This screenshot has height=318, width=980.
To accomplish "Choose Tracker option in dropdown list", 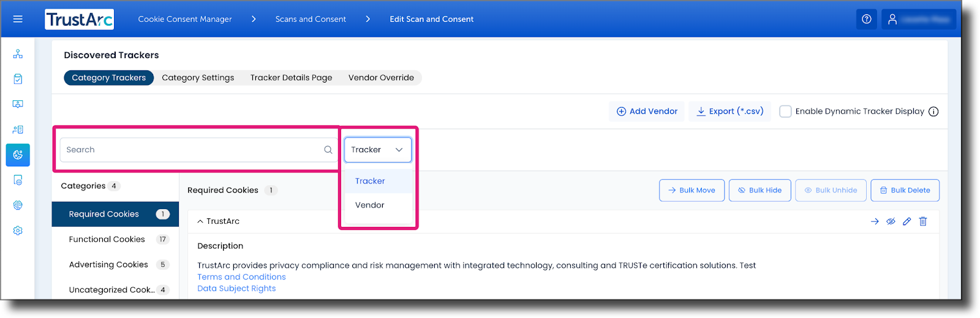I will pyautogui.click(x=379, y=181).
